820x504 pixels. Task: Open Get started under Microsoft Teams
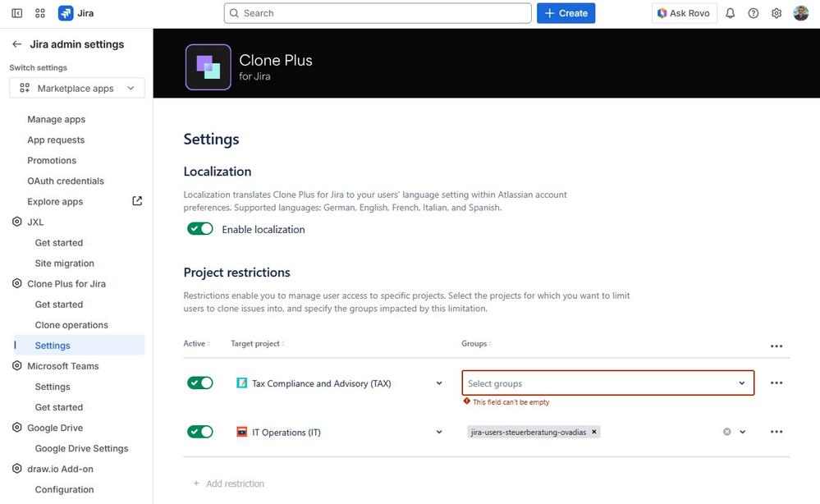[x=59, y=407]
